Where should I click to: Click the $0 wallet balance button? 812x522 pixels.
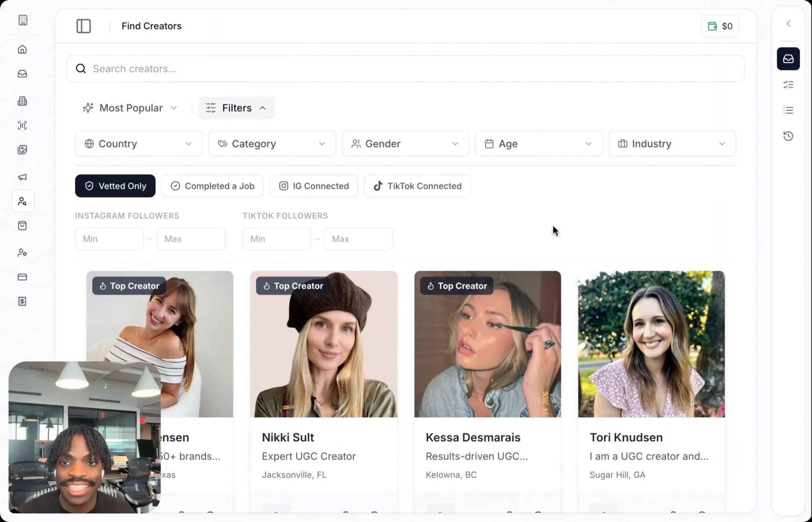click(x=720, y=26)
